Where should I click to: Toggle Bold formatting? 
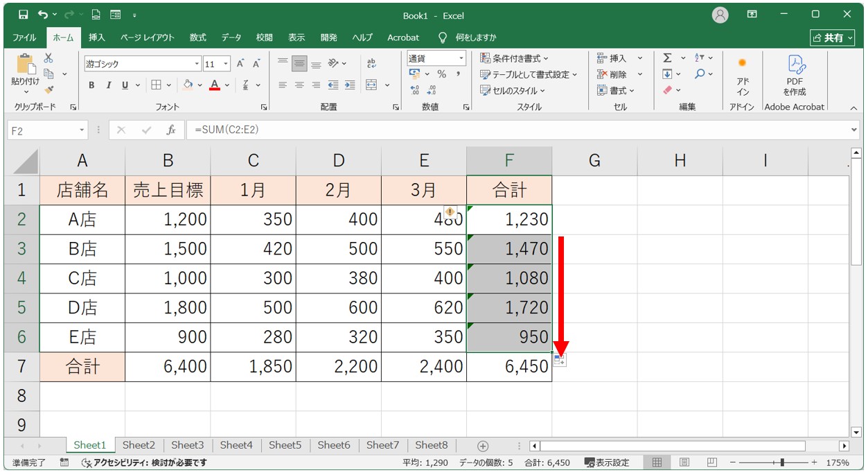point(91,85)
